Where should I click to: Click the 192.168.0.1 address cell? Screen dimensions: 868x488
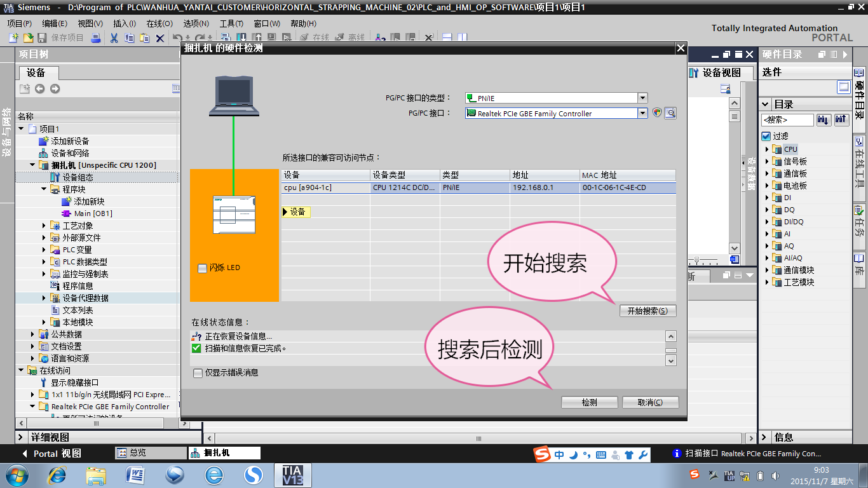(545, 187)
